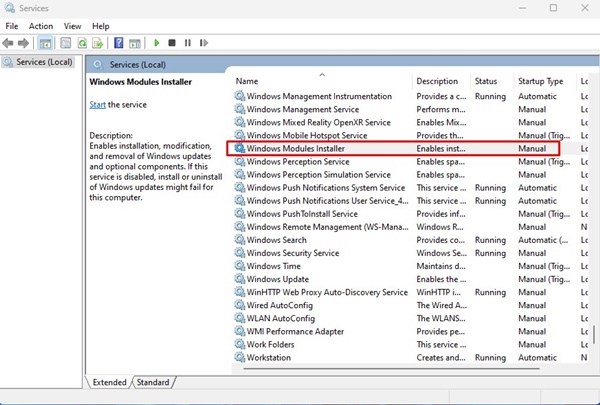The width and height of the screenshot is (600, 405).
Task: Click the Export List toolbar icon
Action: tap(98, 43)
